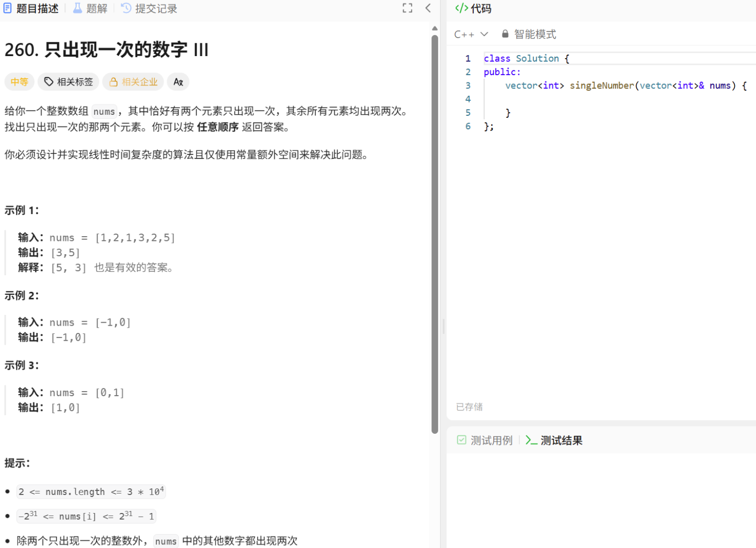
Task: Open fullscreen via the expand icon
Action: coord(407,8)
